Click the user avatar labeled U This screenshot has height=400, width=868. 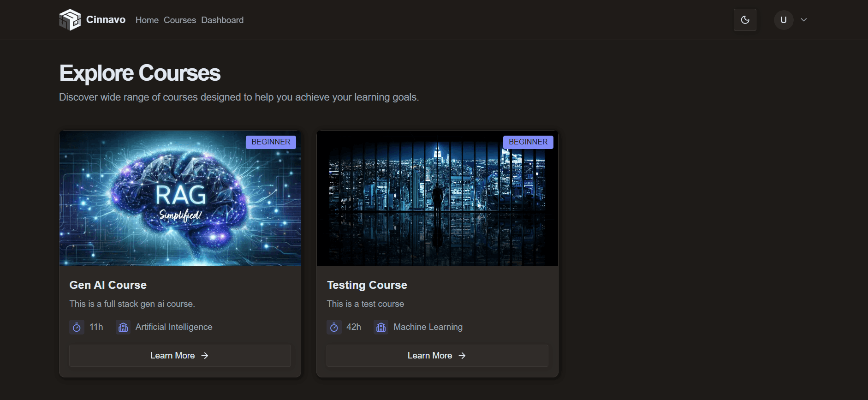click(x=783, y=20)
